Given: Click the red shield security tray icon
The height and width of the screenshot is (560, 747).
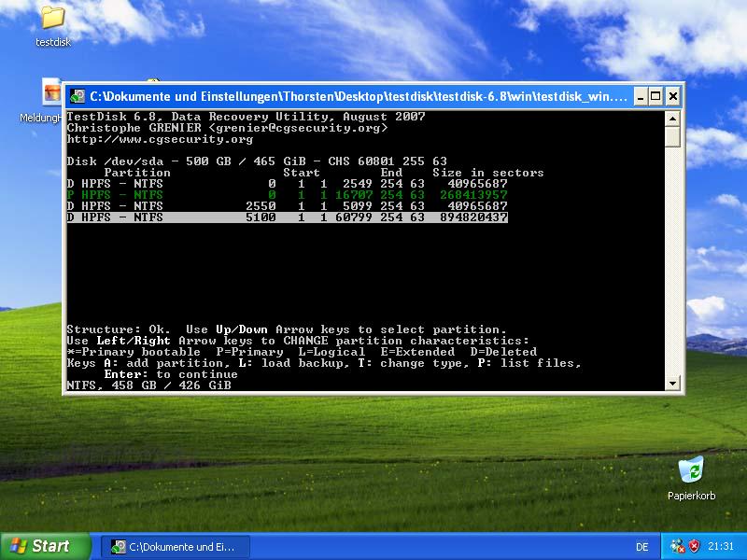Looking at the screenshot, I should coord(695,546).
